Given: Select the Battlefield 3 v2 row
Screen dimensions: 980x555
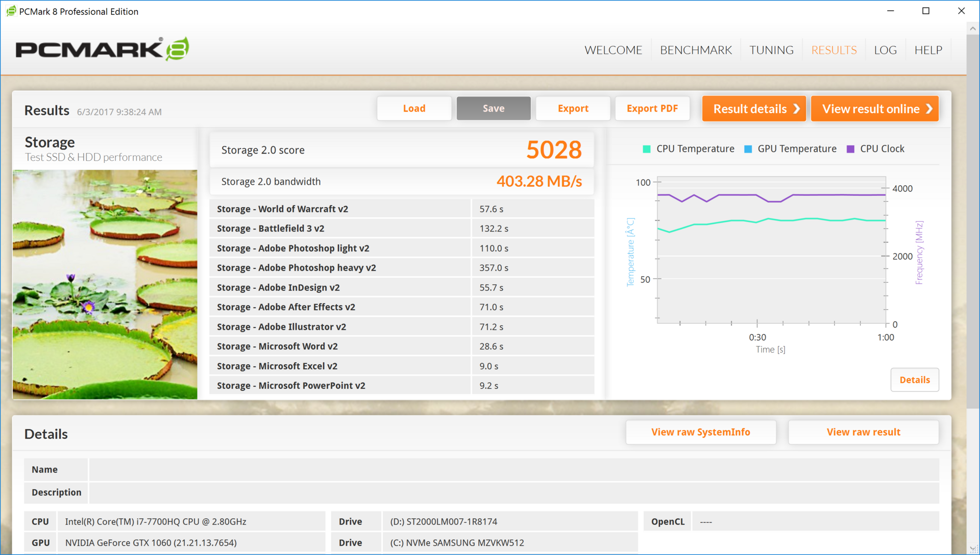Looking at the screenshot, I should click(402, 229).
